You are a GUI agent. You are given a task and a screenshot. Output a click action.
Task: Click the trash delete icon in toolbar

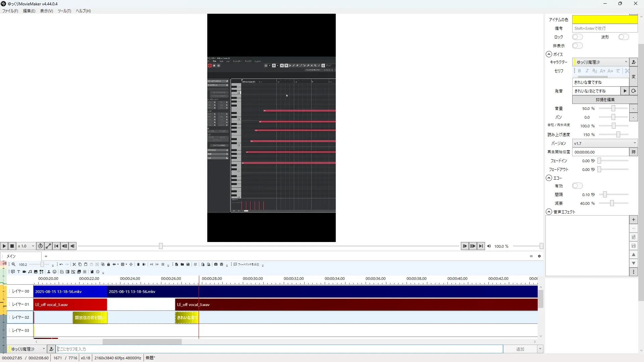coord(138,264)
